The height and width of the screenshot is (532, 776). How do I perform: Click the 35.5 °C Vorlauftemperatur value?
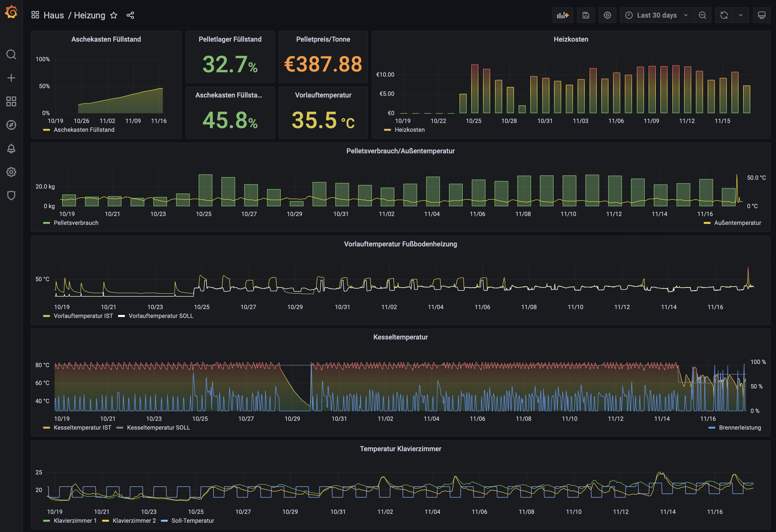tap(323, 120)
